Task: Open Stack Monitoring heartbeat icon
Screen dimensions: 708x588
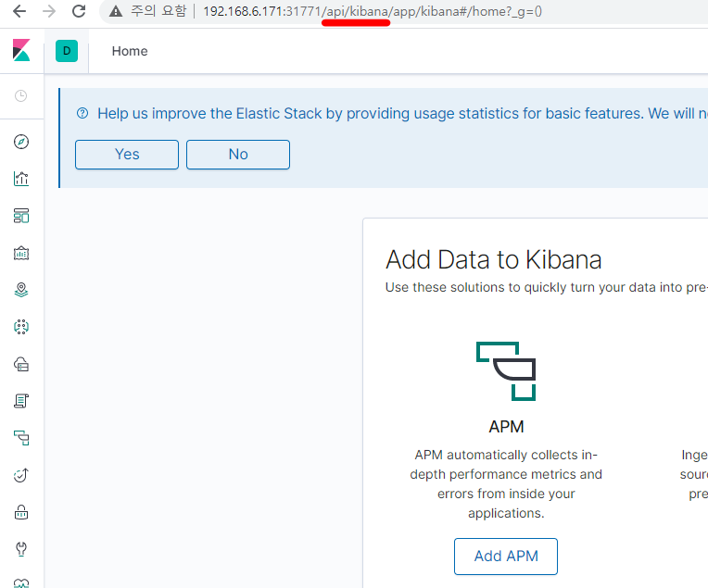Action: tap(21, 583)
